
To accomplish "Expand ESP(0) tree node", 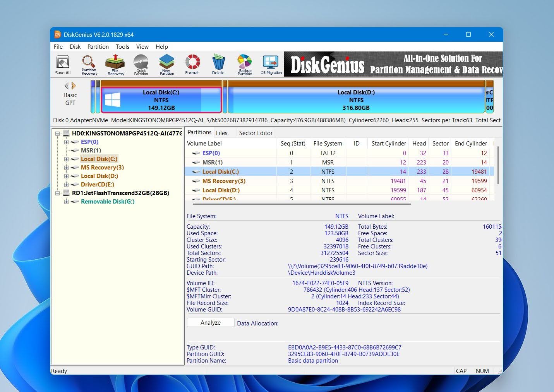I will [66, 142].
